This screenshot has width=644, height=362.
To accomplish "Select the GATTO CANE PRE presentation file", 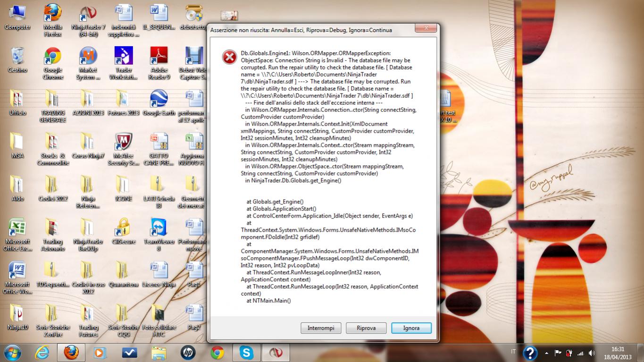I will click(x=159, y=149).
